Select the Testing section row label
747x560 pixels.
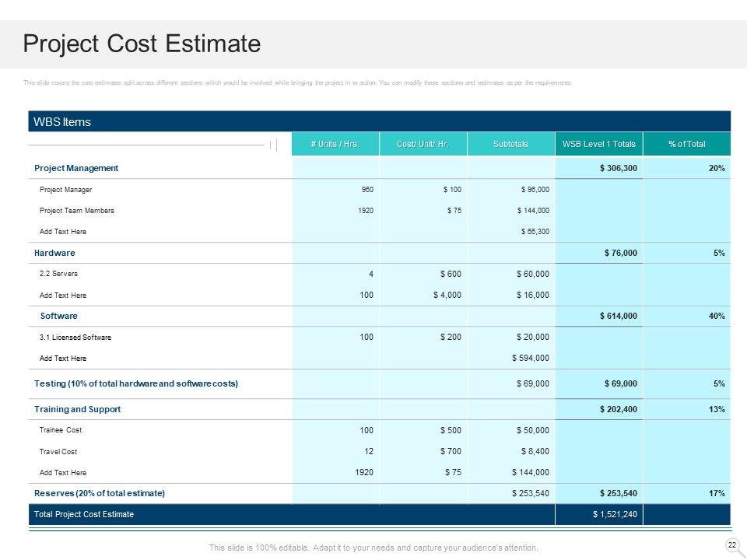pyautogui.click(x=136, y=383)
